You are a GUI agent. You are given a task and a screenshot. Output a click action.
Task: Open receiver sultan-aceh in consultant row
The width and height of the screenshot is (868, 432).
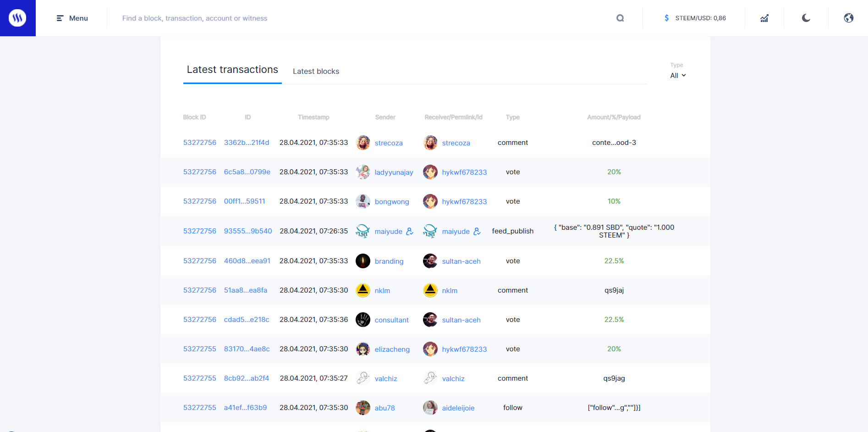(461, 320)
